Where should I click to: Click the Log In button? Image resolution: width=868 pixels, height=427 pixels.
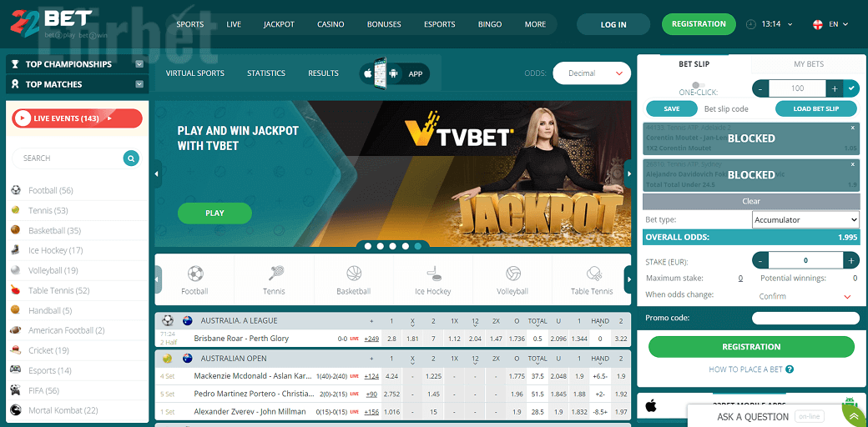pos(613,24)
